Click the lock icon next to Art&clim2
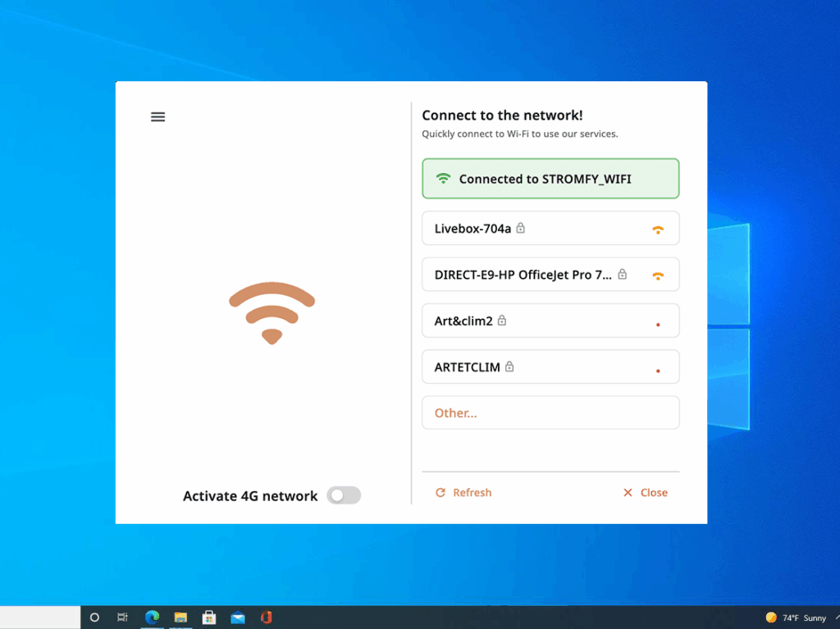The width and height of the screenshot is (840, 629). 502,321
